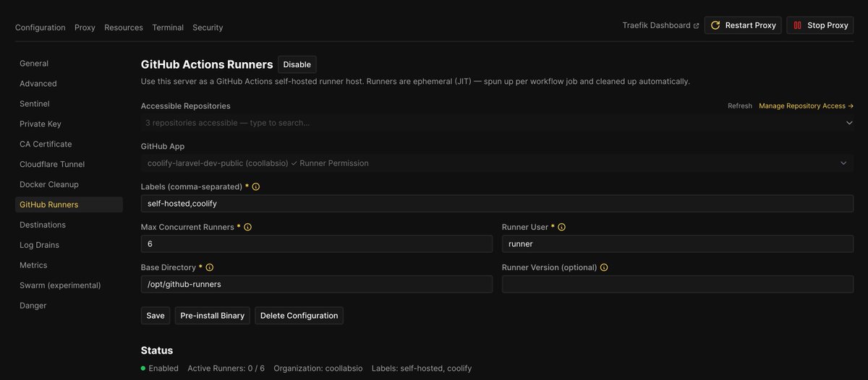Open the Manage Repository Access link
The height and width of the screenshot is (380, 868).
tap(806, 106)
